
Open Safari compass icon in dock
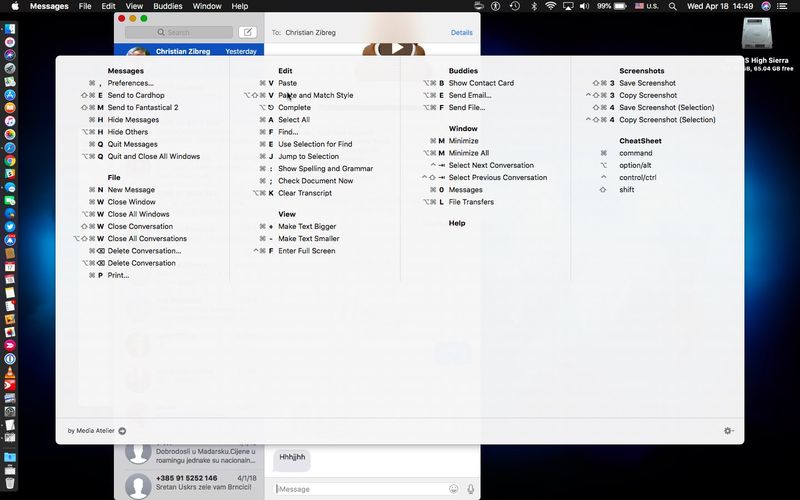click(10, 147)
